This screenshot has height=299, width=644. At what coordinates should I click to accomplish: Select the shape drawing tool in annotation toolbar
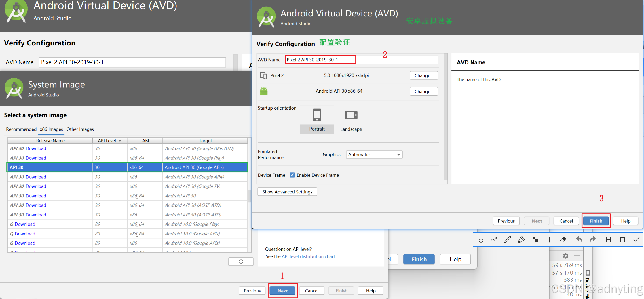480,239
